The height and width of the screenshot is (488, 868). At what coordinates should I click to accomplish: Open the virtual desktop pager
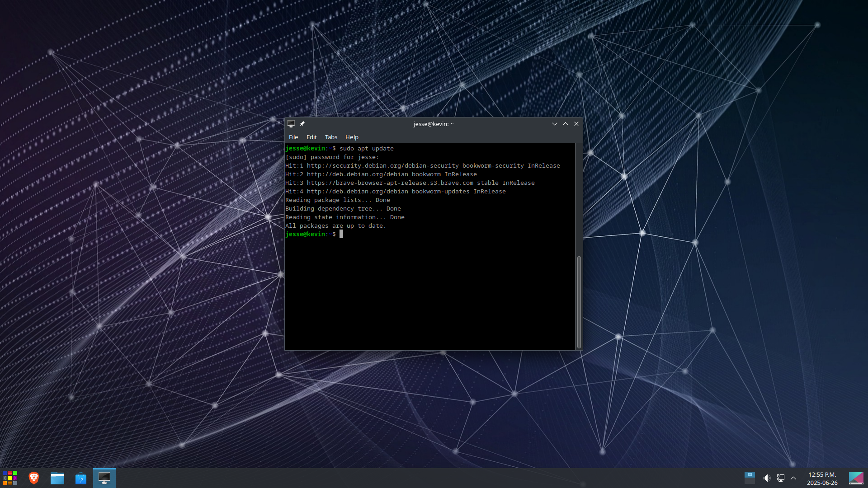[x=750, y=478]
